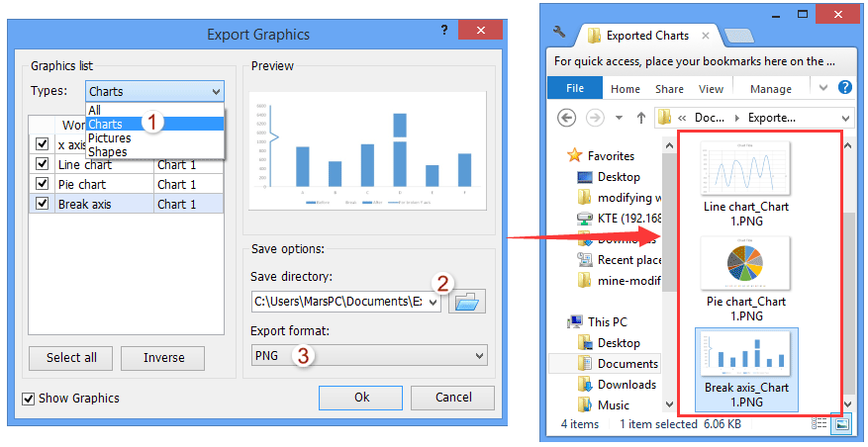868x447 pixels.
Task: Open the Export format PNG dropdown
Action: click(x=369, y=355)
